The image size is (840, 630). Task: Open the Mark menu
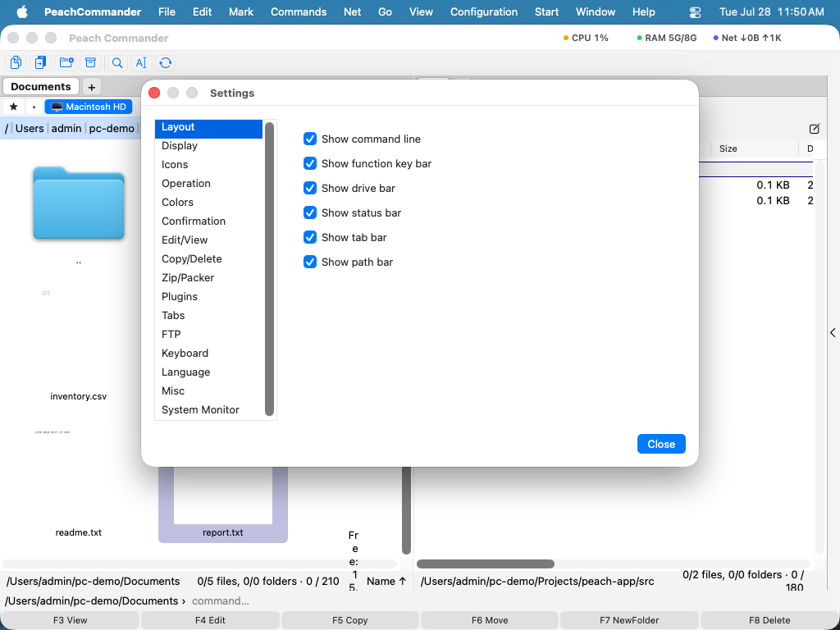(x=241, y=11)
